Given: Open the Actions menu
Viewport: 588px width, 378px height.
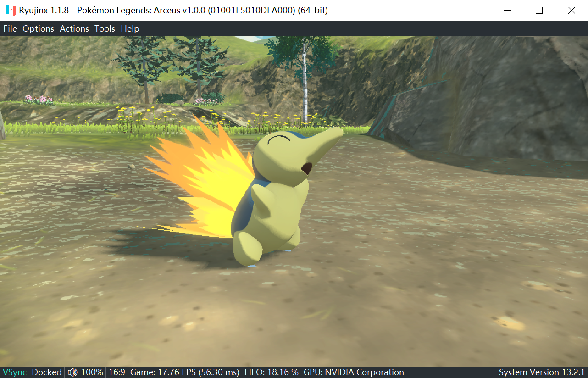Looking at the screenshot, I should pos(74,28).
